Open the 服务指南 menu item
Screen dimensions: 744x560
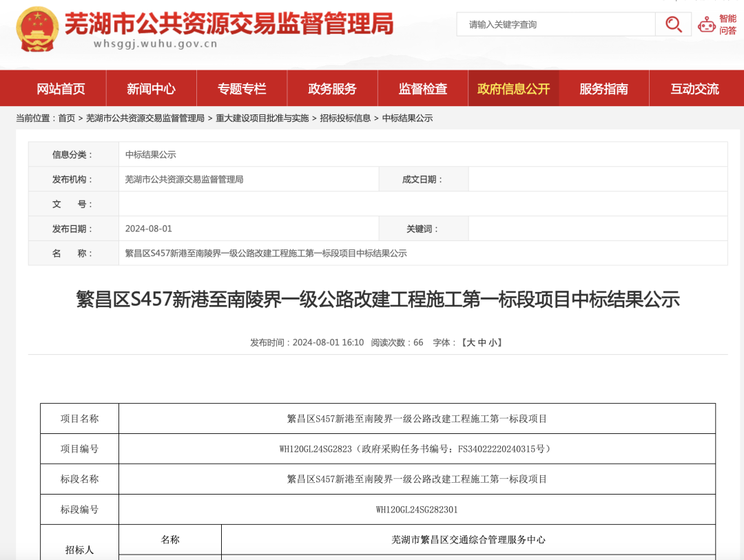pyautogui.click(x=603, y=89)
